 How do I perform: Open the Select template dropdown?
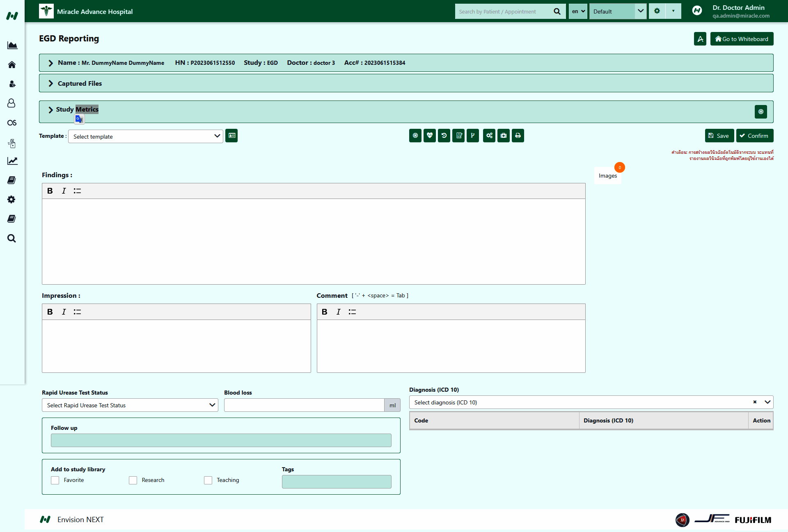(146, 137)
